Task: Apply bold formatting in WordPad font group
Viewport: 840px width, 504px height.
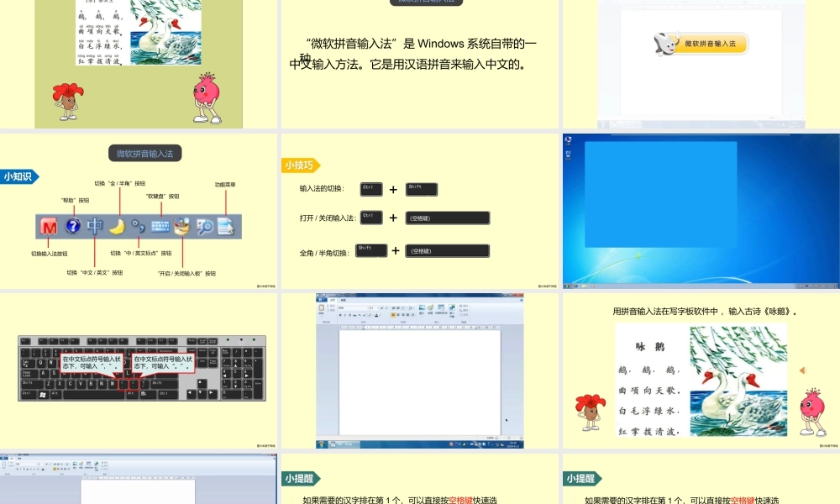Action: [340, 314]
